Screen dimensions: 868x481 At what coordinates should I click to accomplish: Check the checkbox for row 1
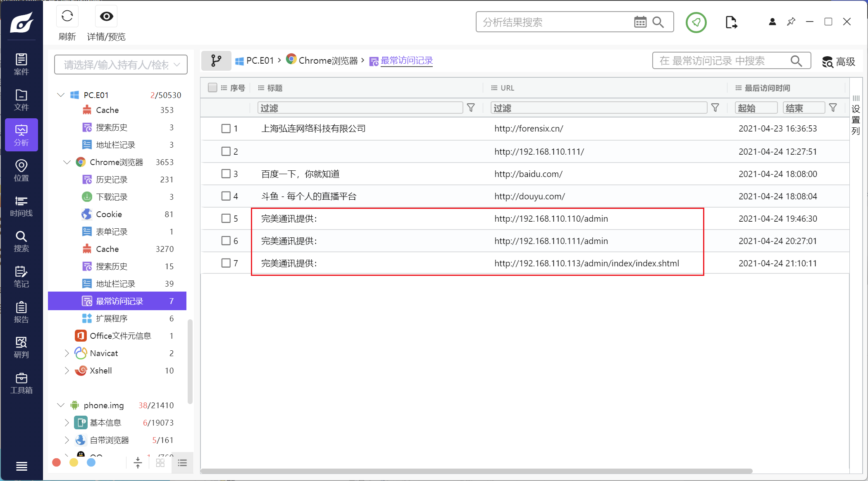226,129
